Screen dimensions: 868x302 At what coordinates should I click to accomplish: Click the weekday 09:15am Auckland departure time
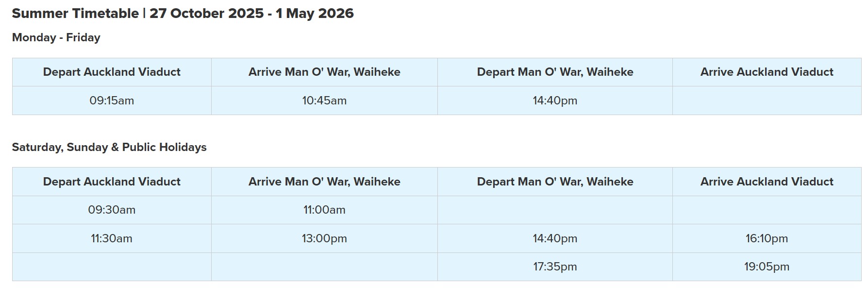[x=112, y=101]
